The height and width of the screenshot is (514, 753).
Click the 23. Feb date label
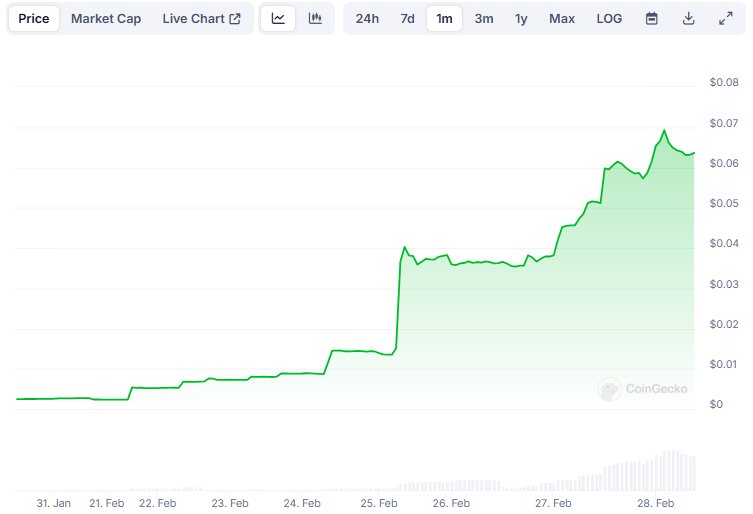point(230,503)
